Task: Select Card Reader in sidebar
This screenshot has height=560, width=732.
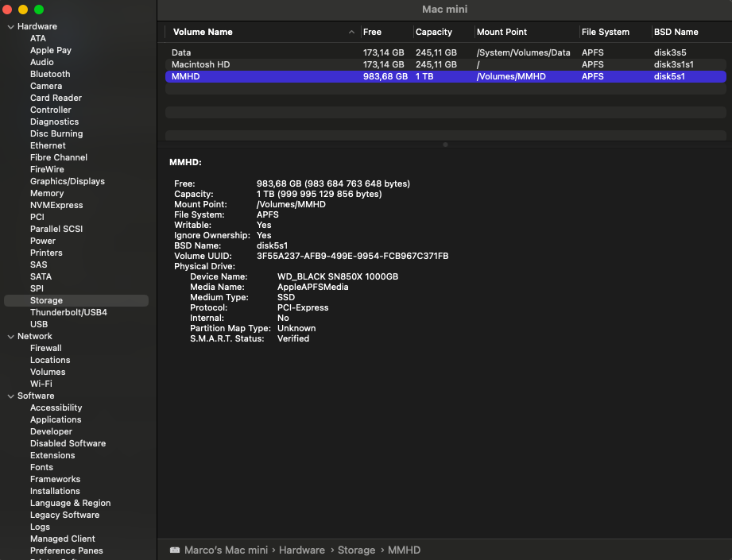Action: click(x=56, y=98)
